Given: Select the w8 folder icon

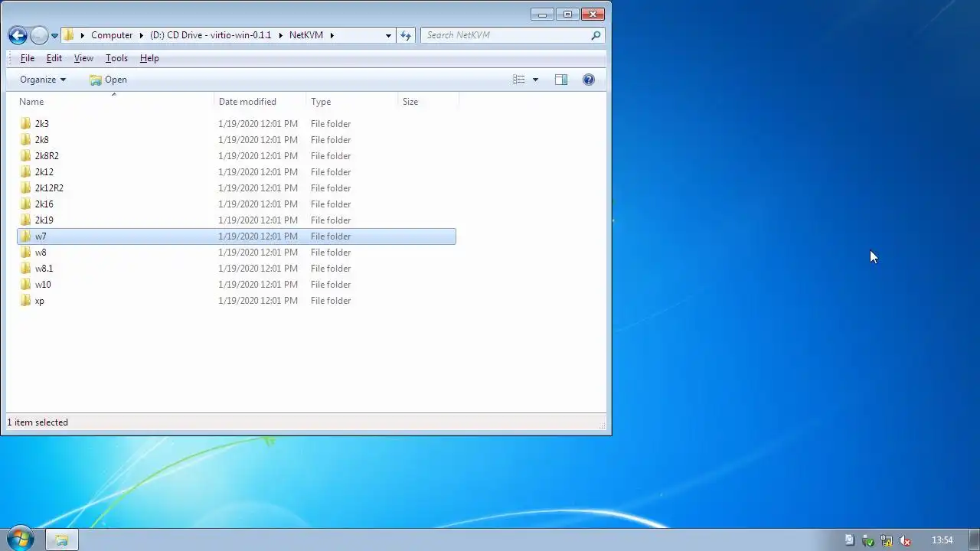Looking at the screenshot, I should [25, 252].
